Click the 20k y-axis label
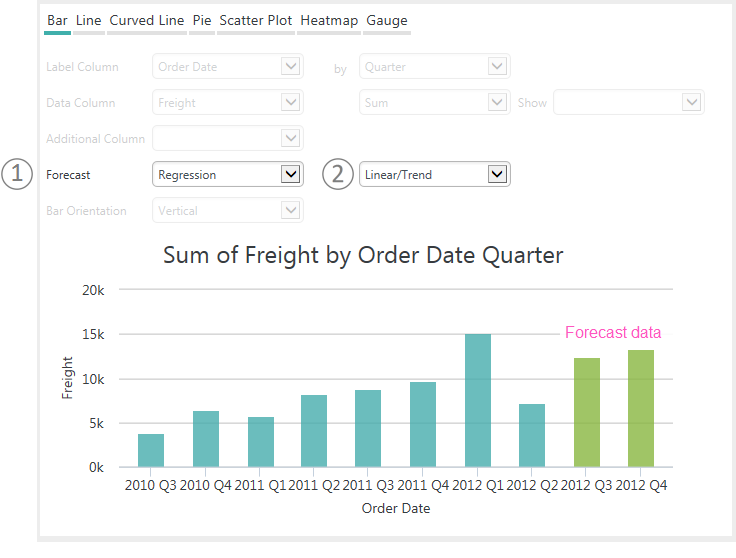 [x=93, y=290]
